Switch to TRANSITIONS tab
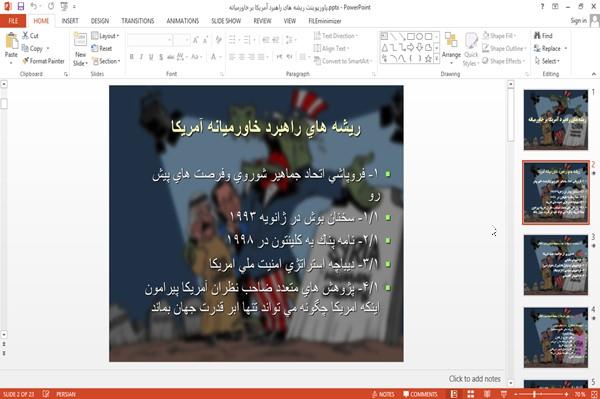 pos(138,21)
